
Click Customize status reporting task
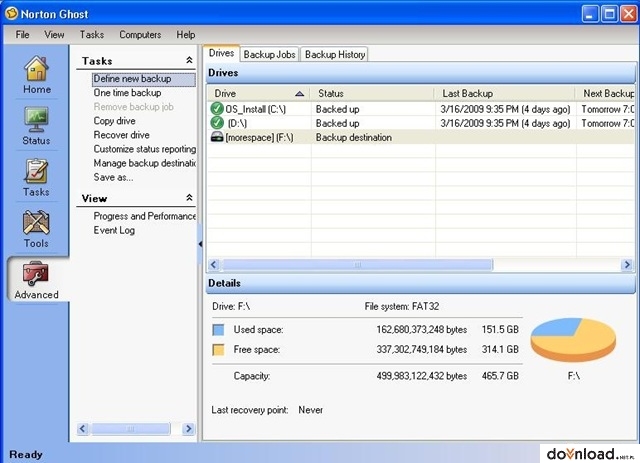click(x=144, y=149)
